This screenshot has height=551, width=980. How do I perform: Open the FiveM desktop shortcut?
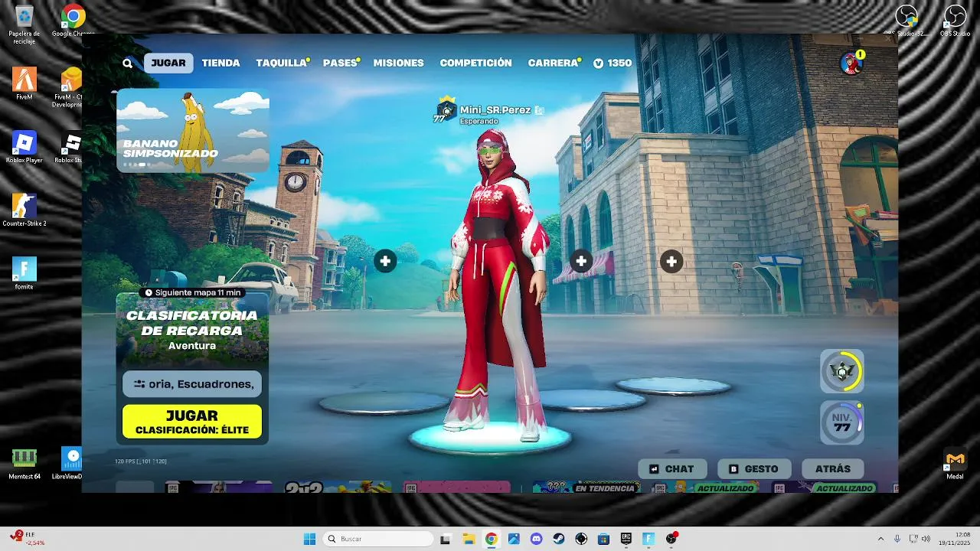(x=24, y=83)
